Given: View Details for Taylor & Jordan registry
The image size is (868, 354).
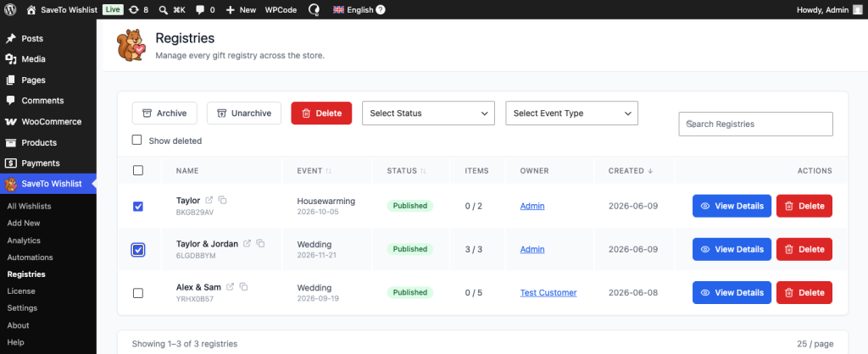Looking at the screenshot, I should 732,249.
